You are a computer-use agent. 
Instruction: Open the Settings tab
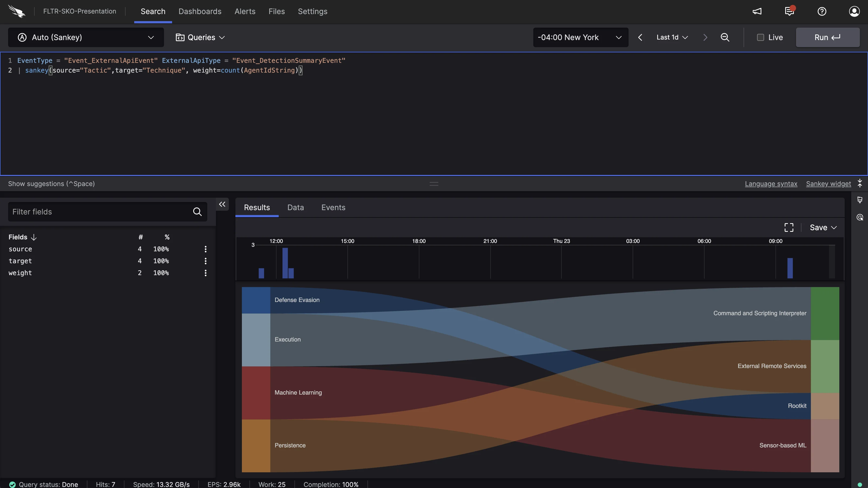(x=312, y=11)
